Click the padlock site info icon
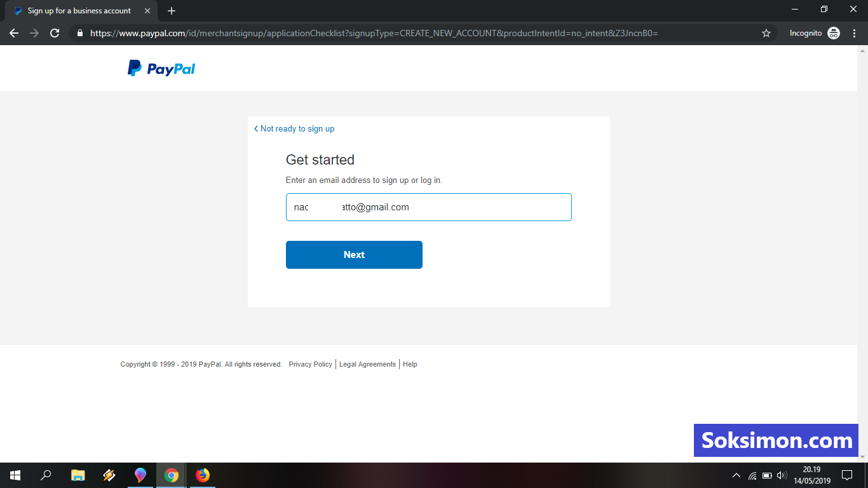Viewport: 868px width, 488px height. [x=80, y=33]
